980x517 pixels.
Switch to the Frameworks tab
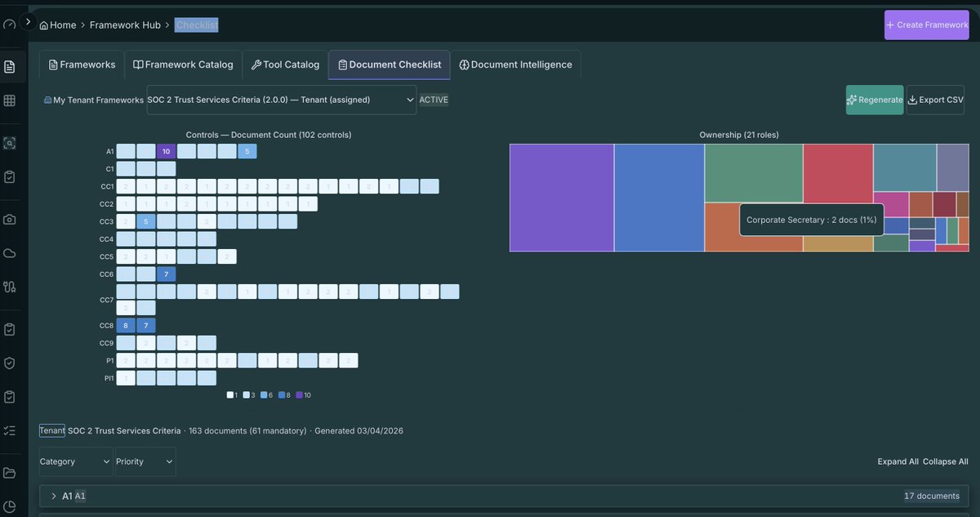point(82,65)
